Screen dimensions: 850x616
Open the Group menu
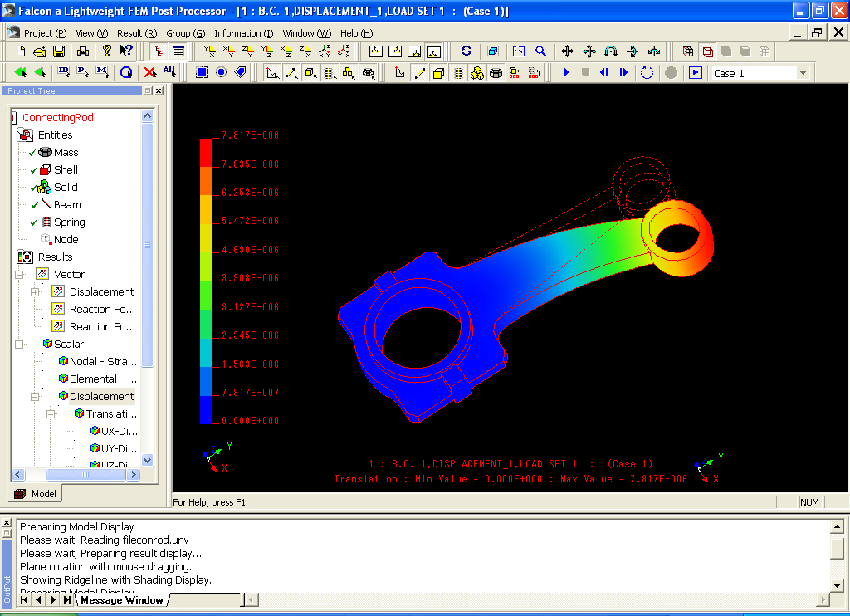(185, 33)
